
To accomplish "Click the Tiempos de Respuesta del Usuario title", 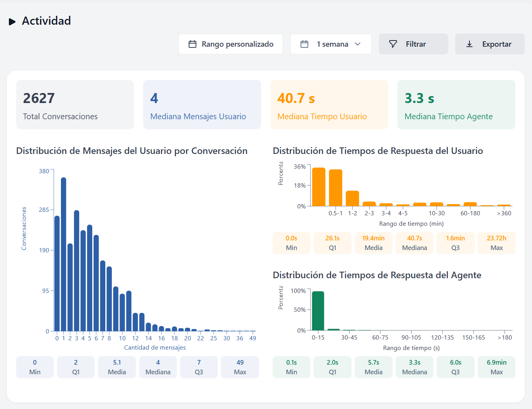I will pyautogui.click(x=378, y=151).
